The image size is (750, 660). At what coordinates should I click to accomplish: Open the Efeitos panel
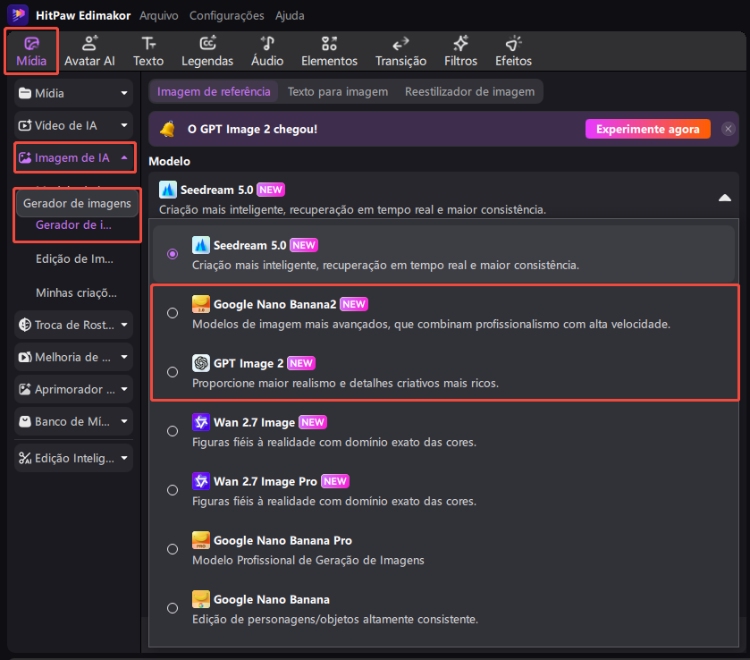513,51
